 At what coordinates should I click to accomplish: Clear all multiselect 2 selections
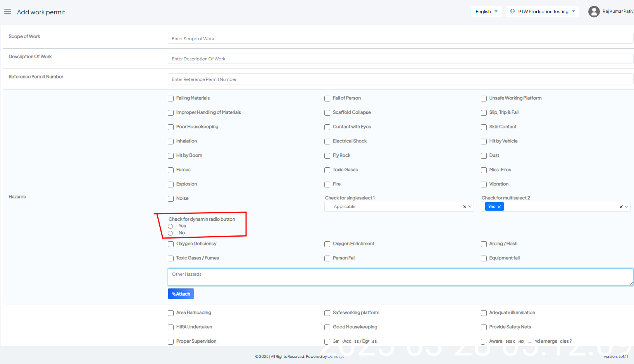pos(621,207)
